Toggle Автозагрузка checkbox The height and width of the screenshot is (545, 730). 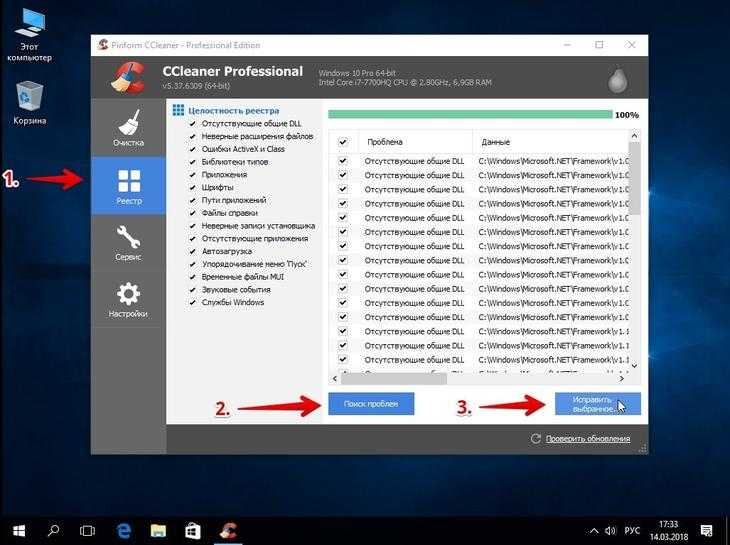192,251
